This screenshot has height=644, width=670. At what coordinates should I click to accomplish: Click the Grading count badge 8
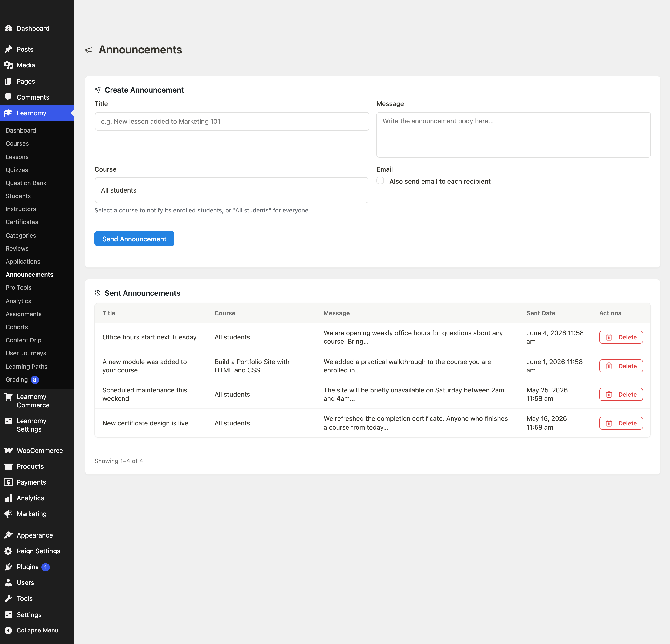tap(34, 380)
